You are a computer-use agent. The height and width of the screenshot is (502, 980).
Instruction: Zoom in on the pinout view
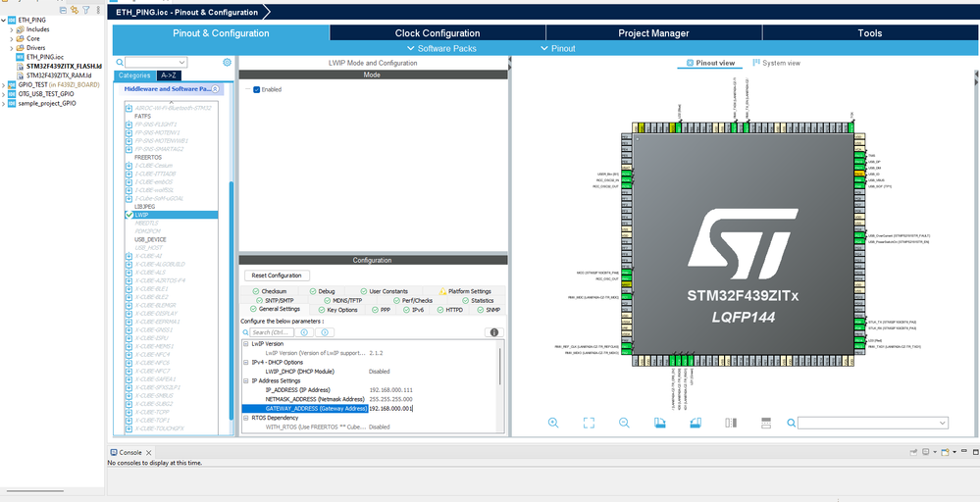pyautogui.click(x=553, y=423)
